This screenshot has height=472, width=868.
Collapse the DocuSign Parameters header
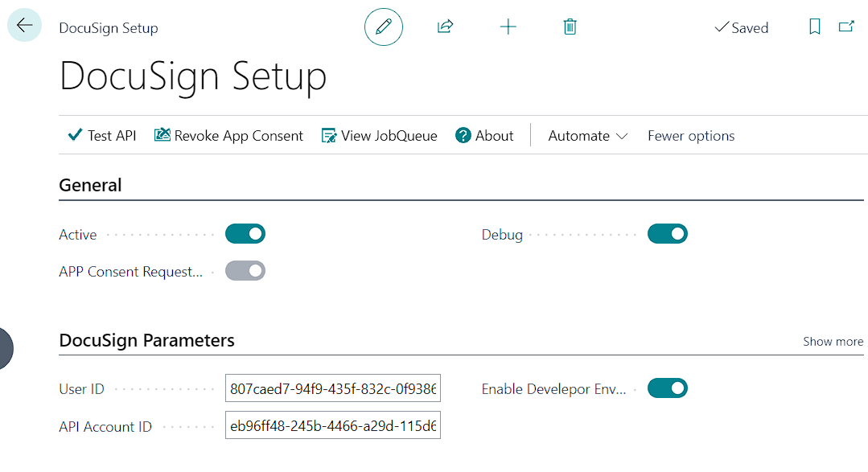tap(146, 340)
